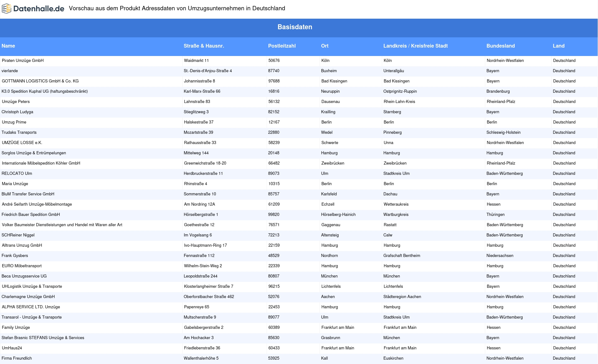Screen dimensions: 598x364
Task: Click the Landkreis / Kreisfreie Stadt header
Action: [415, 46]
